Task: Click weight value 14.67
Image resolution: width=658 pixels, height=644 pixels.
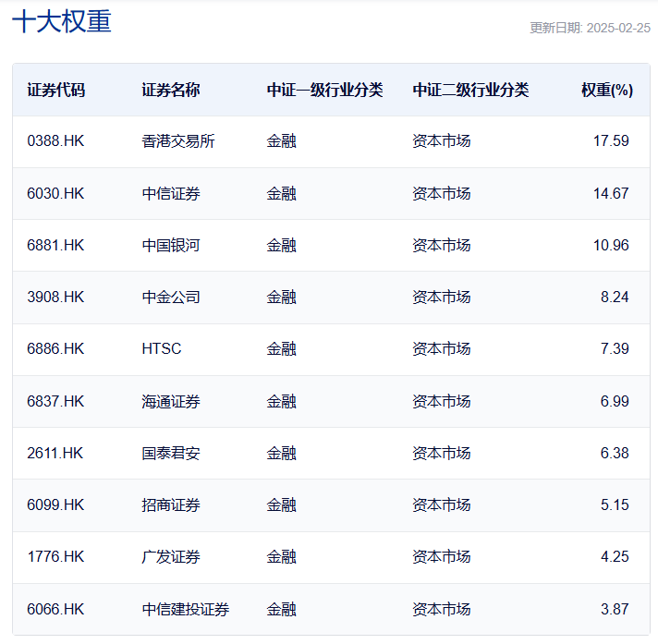Action: pyautogui.click(x=611, y=193)
